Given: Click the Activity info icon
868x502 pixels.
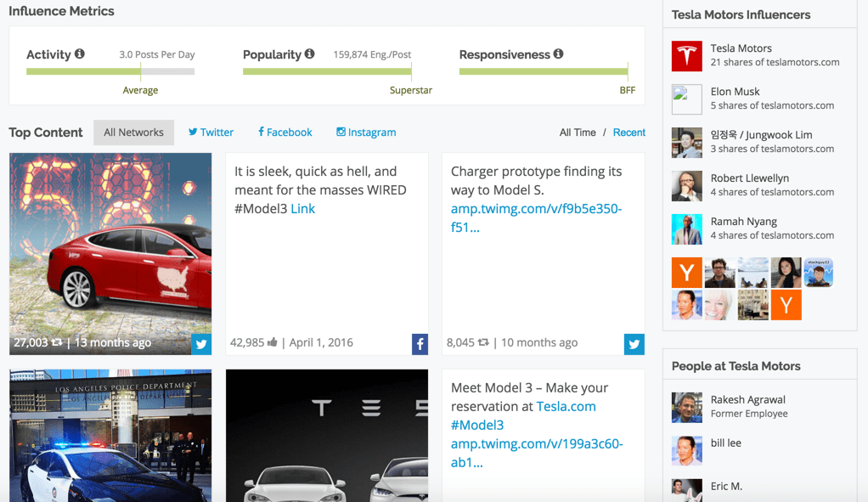Looking at the screenshot, I should click(x=81, y=54).
